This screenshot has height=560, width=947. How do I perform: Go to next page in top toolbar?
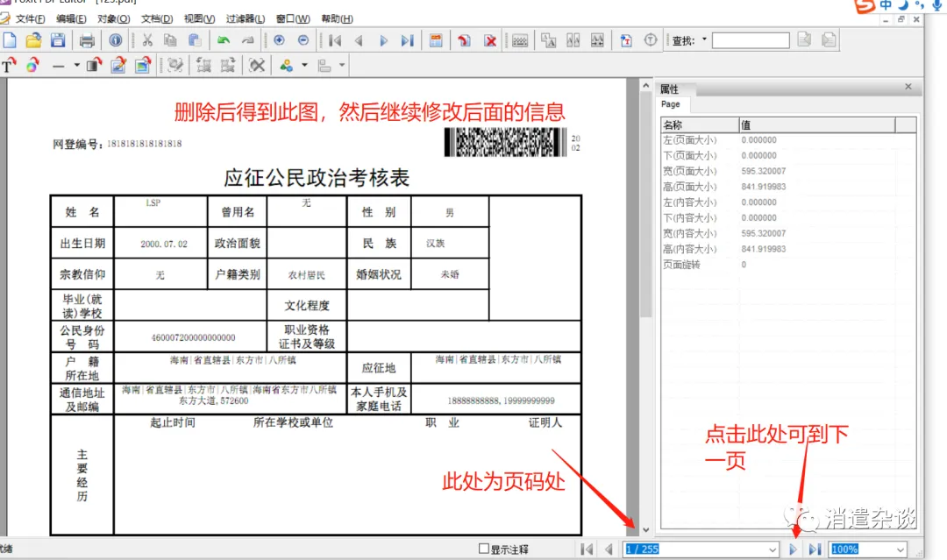383,40
